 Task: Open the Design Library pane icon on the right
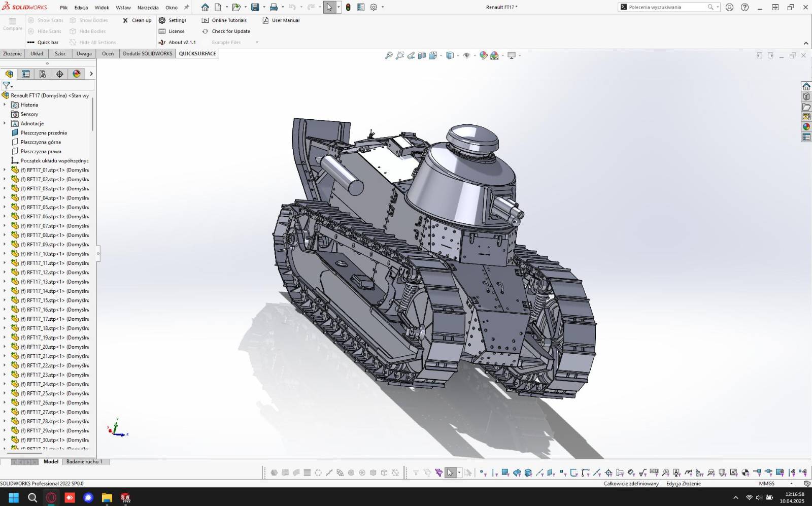pyautogui.click(x=806, y=96)
